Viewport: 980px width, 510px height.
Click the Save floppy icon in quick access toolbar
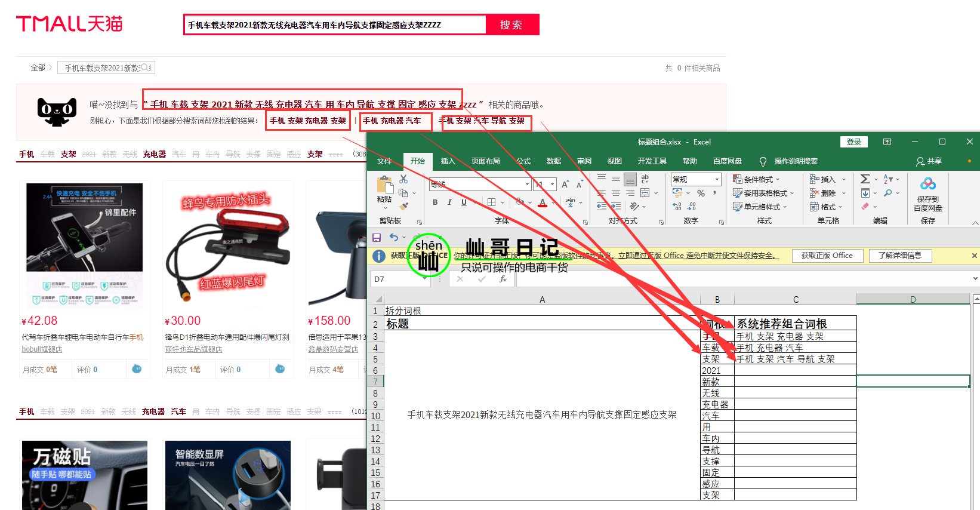pos(377,238)
